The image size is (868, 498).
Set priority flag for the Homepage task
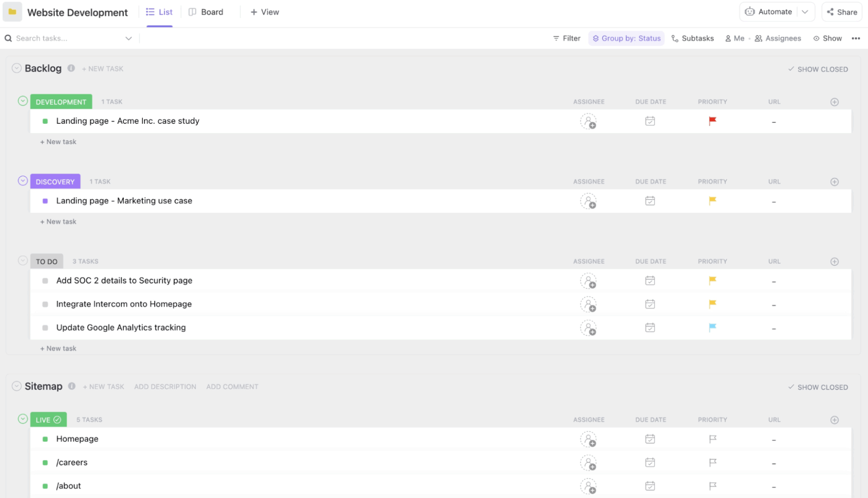[712, 439]
